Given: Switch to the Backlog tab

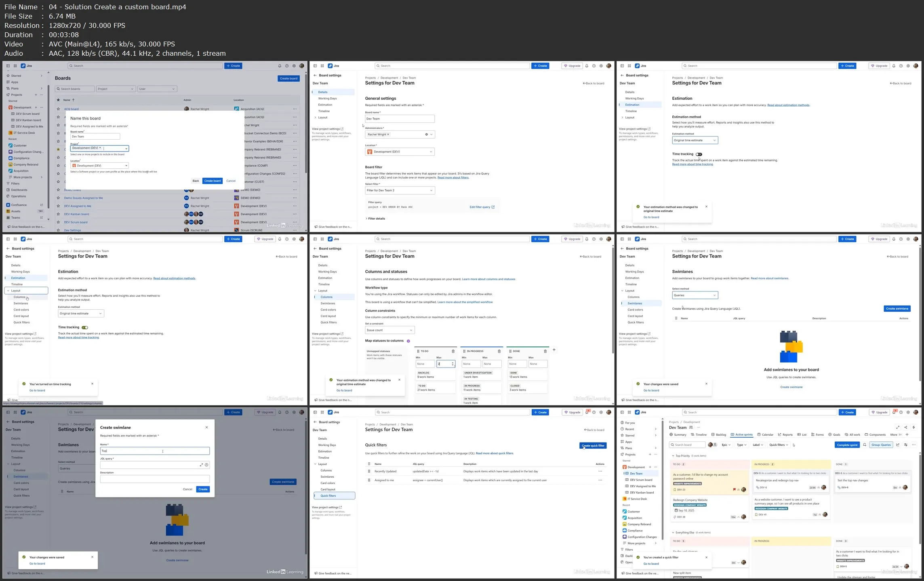Looking at the screenshot, I should [719, 435].
